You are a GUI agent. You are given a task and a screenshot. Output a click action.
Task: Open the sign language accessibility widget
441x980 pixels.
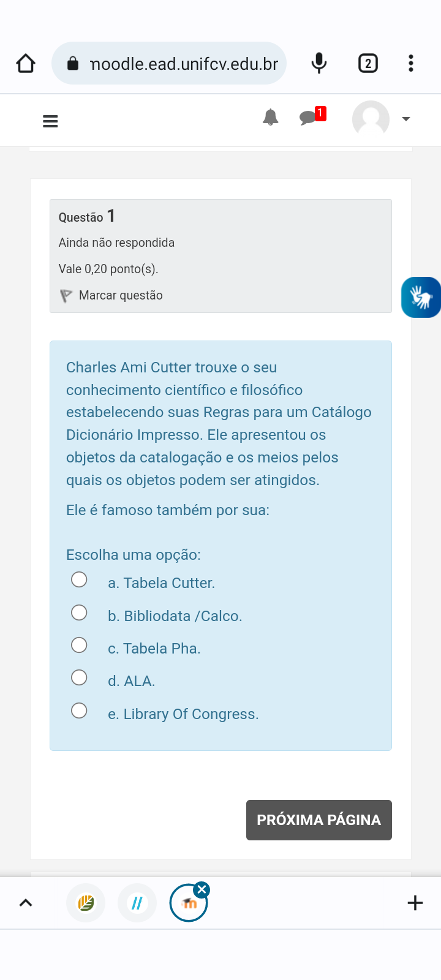click(x=421, y=297)
